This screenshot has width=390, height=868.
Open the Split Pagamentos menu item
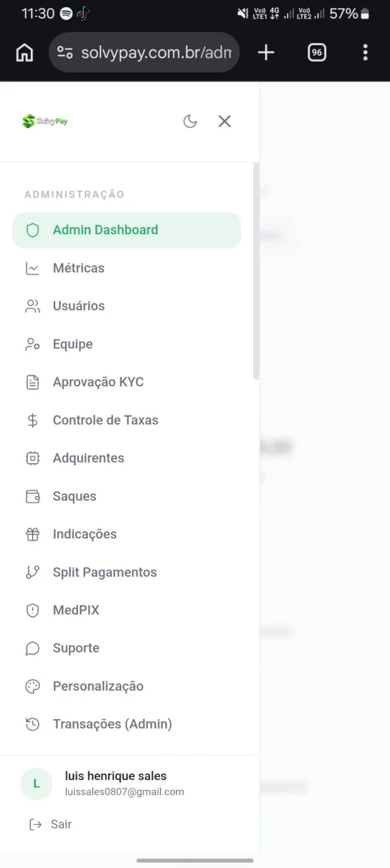pos(127,572)
